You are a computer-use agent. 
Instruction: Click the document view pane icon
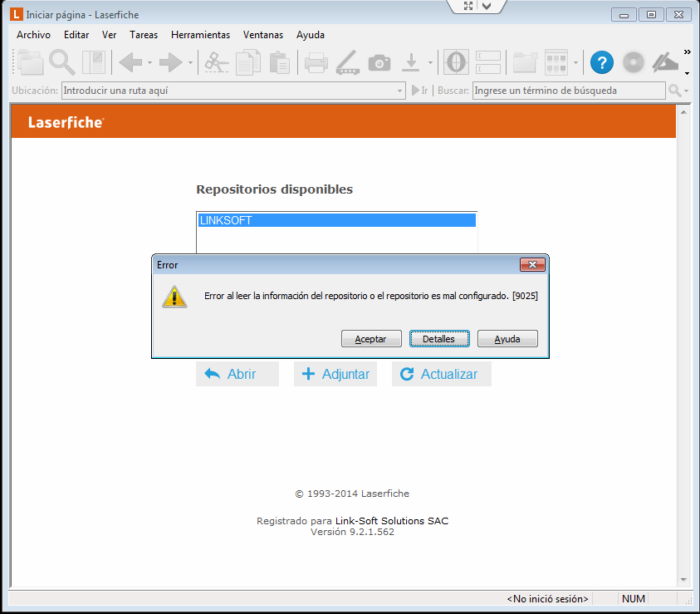[x=94, y=62]
